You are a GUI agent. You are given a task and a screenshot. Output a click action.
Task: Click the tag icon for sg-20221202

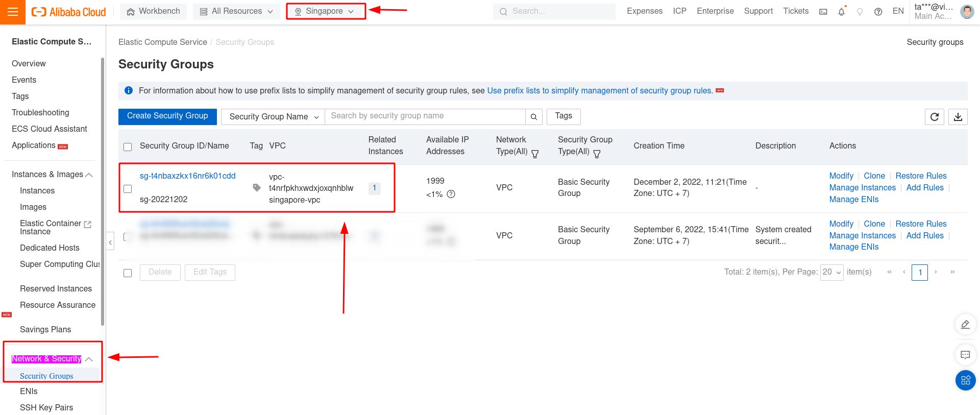coord(257,188)
